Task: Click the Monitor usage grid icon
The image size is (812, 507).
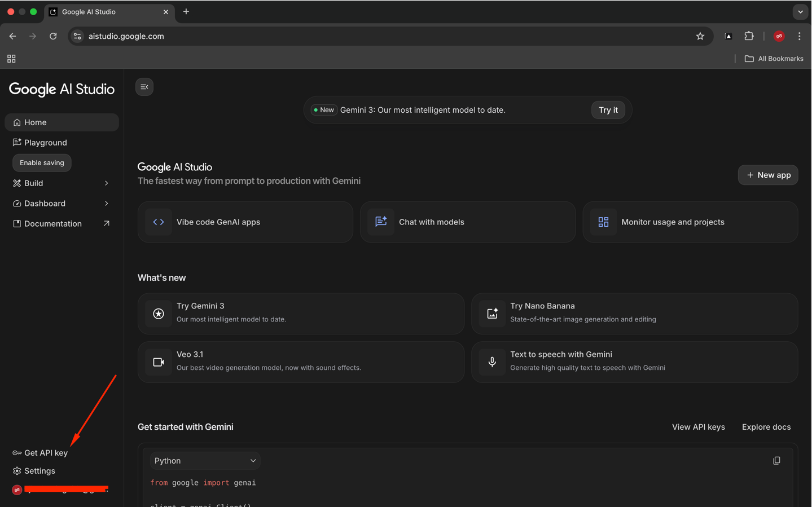Action: tap(603, 222)
